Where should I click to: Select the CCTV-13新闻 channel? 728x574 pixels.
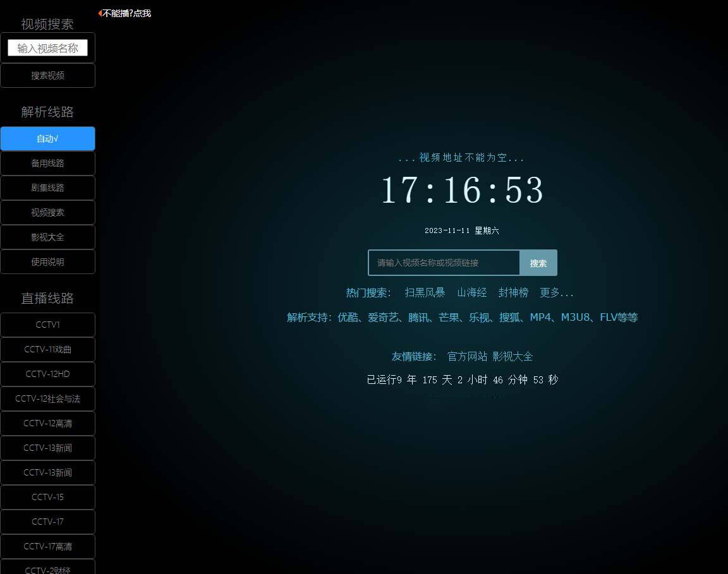[47, 448]
